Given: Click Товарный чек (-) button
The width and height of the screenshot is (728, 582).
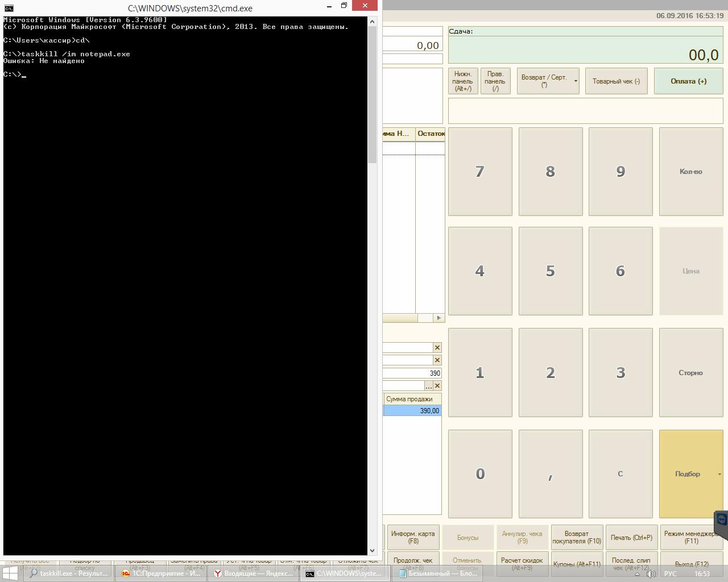Looking at the screenshot, I should click(x=616, y=81).
